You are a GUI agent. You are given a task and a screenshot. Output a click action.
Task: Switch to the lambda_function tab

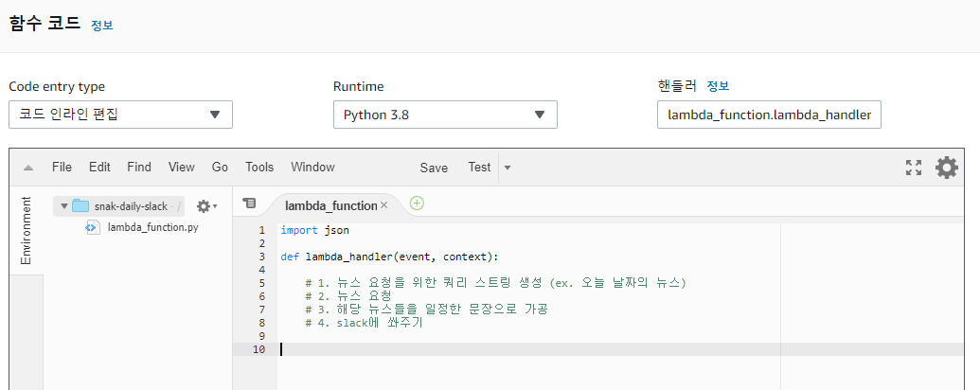tap(330, 205)
